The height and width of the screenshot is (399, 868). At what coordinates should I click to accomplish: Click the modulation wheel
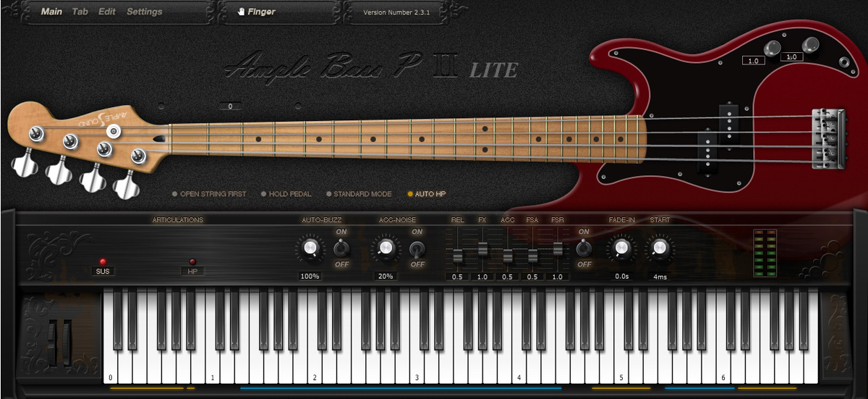(67, 343)
